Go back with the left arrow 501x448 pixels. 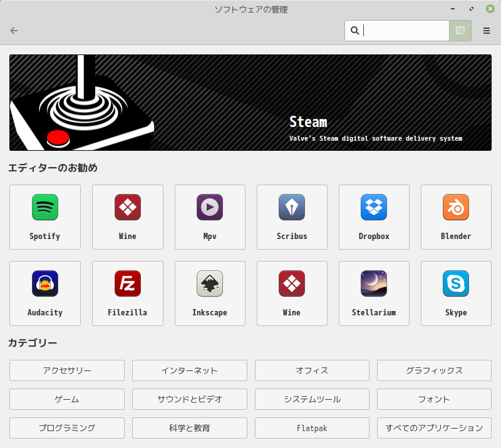coord(14,31)
